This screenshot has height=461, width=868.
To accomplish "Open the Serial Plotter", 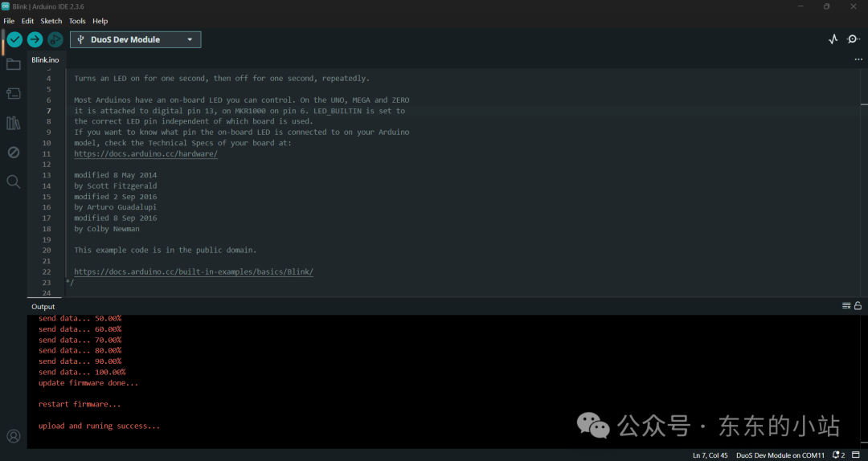I will (x=833, y=39).
